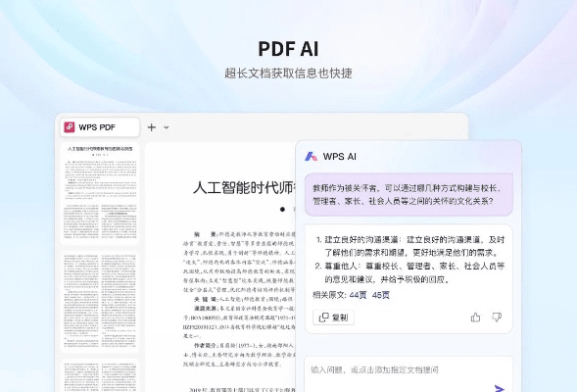Open the first page thumbnail
The image size is (577, 392).
pyautogui.click(x=100, y=192)
